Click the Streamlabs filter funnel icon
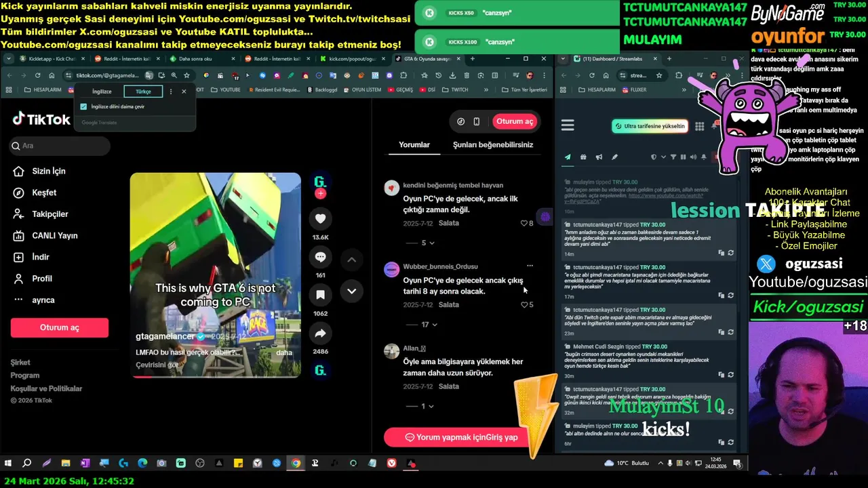Image resolution: width=868 pixels, height=488 pixels. pyautogui.click(x=673, y=157)
